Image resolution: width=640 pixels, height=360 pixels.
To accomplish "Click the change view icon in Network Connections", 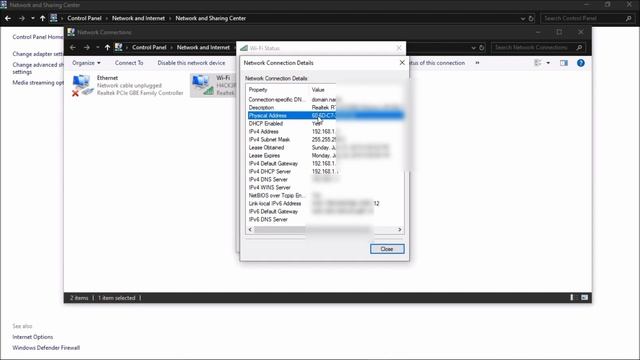I will click(x=538, y=63).
